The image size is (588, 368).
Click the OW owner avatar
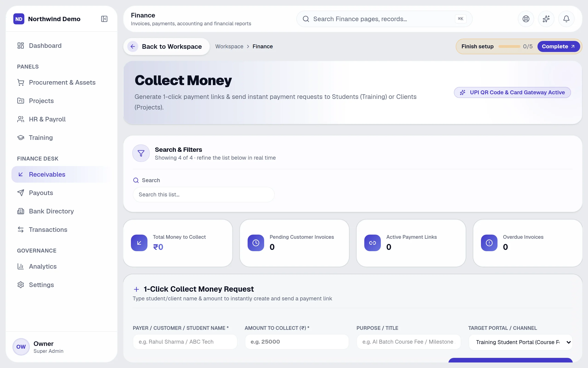pyautogui.click(x=21, y=347)
